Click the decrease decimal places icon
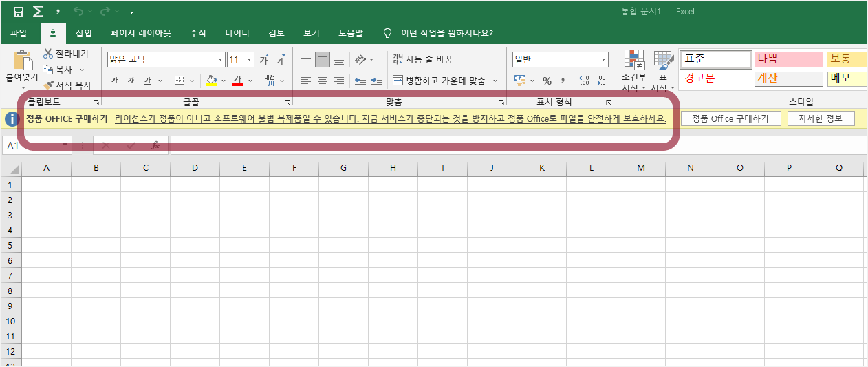 tap(602, 81)
